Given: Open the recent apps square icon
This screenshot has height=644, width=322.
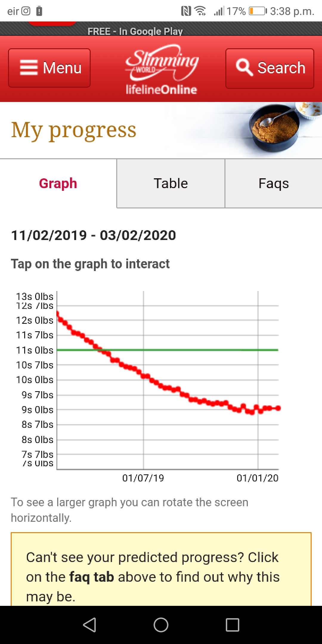Looking at the screenshot, I should tap(232, 625).
